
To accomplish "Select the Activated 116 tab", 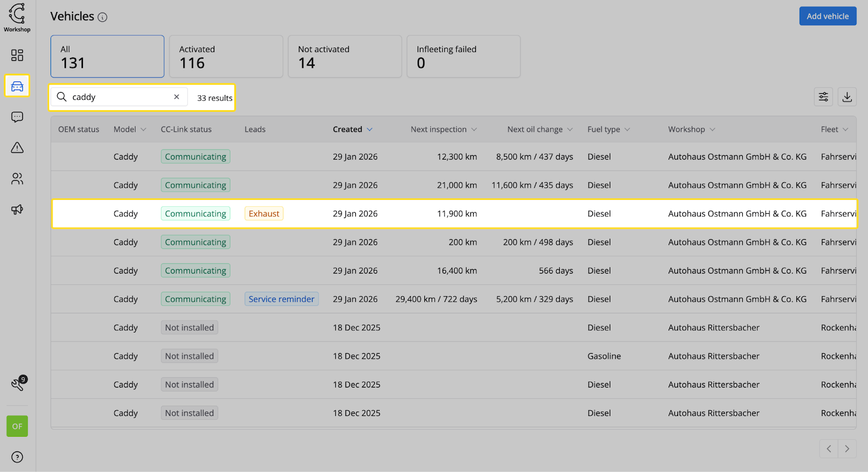I will point(226,56).
